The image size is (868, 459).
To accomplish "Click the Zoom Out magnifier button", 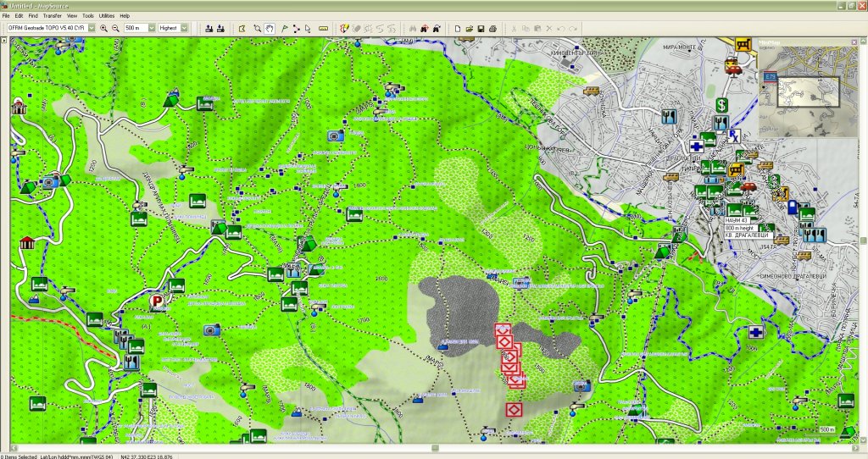I will tap(114, 28).
